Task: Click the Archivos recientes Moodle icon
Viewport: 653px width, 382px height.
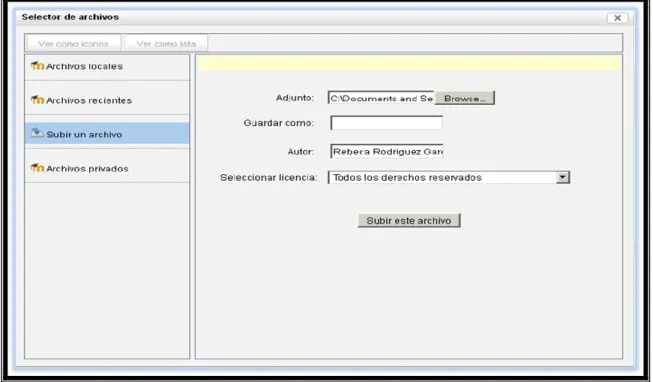Action: (x=37, y=100)
